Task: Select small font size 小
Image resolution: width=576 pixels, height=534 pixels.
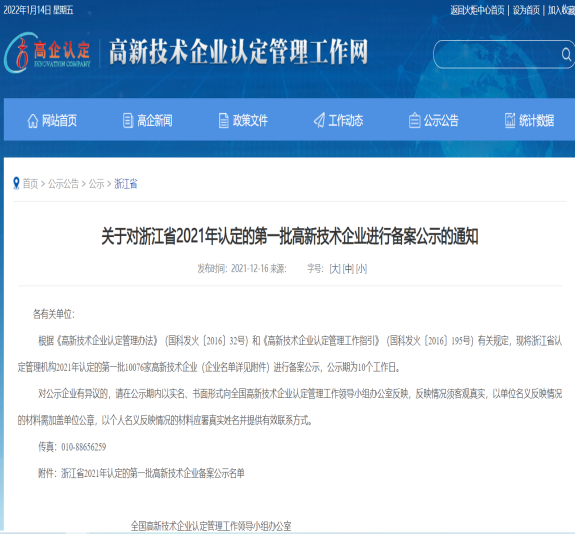Action: pos(361,269)
